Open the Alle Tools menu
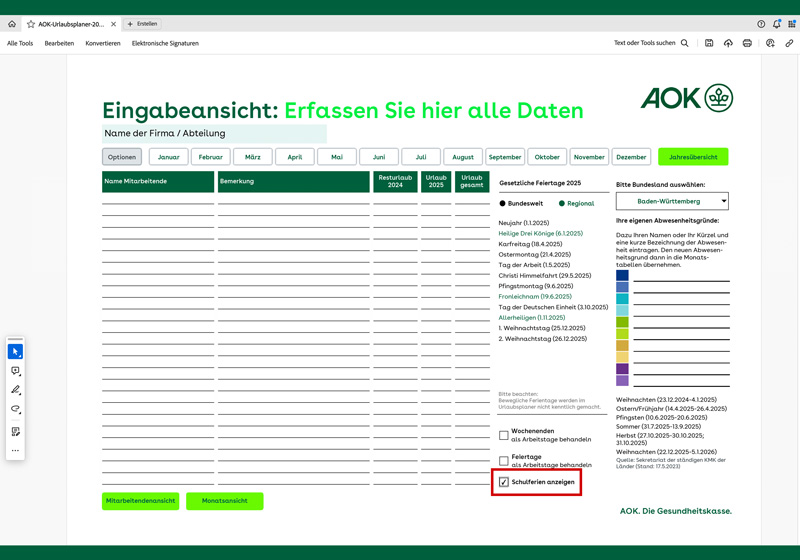 click(x=20, y=43)
